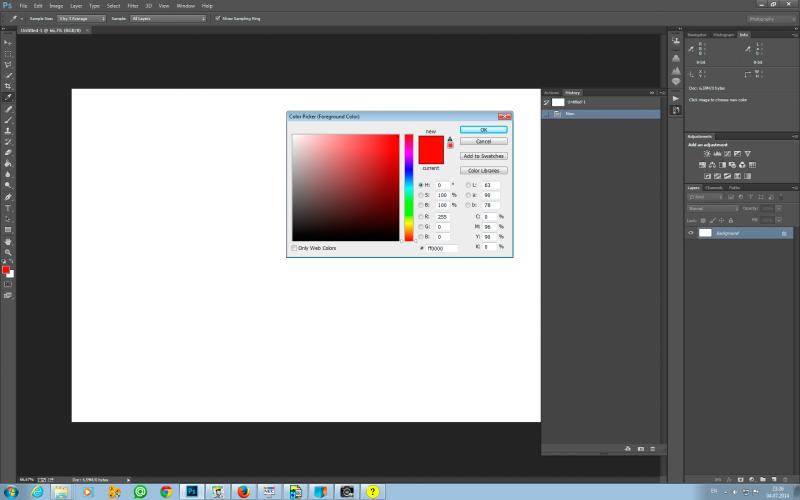Image resolution: width=800 pixels, height=500 pixels.
Task: Create new snapshot icon in History panel
Action: [x=641, y=449]
